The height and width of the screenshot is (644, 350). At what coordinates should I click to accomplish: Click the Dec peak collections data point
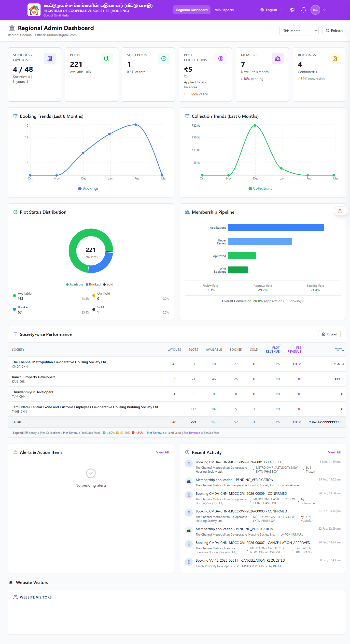(x=255, y=125)
